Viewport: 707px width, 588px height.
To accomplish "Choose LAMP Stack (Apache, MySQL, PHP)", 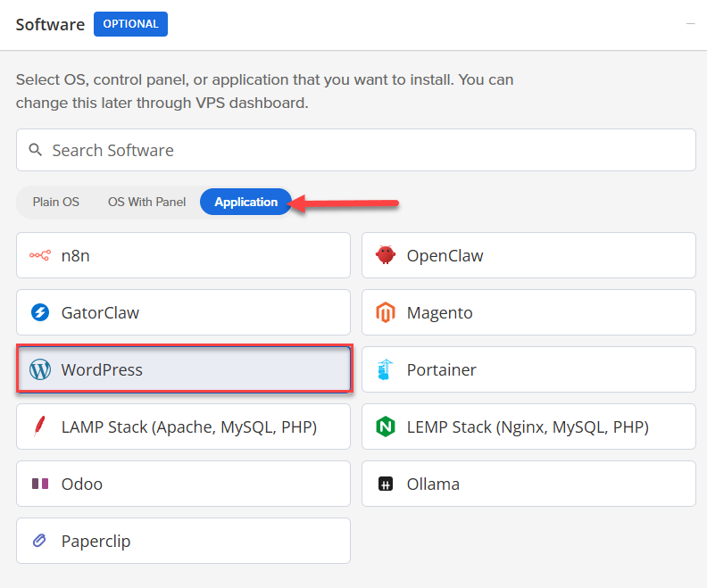I will click(x=184, y=427).
